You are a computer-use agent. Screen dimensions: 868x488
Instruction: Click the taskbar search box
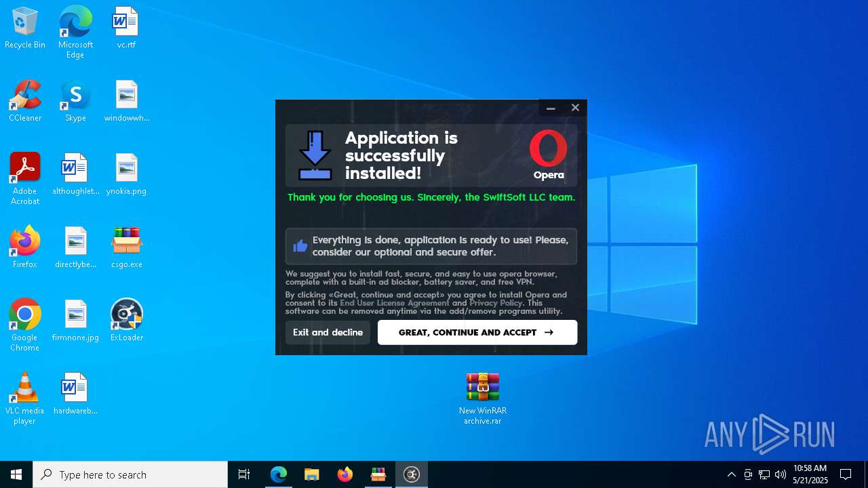(x=130, y=474)
